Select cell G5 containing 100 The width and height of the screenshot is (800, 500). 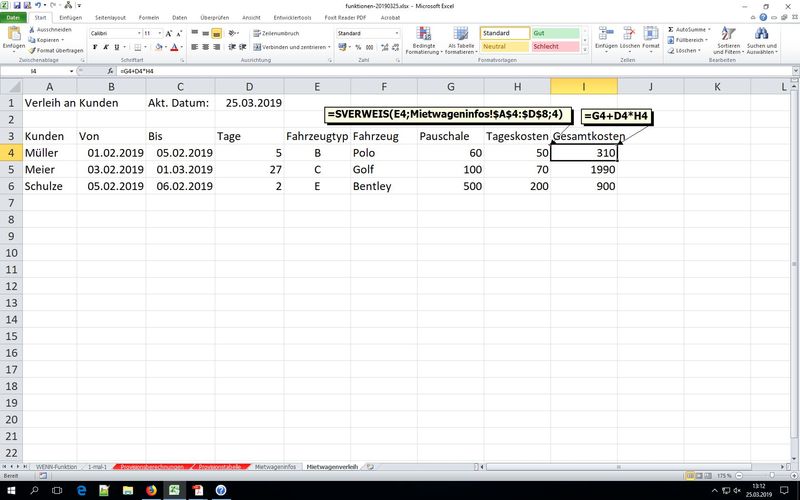coord(450,170)
